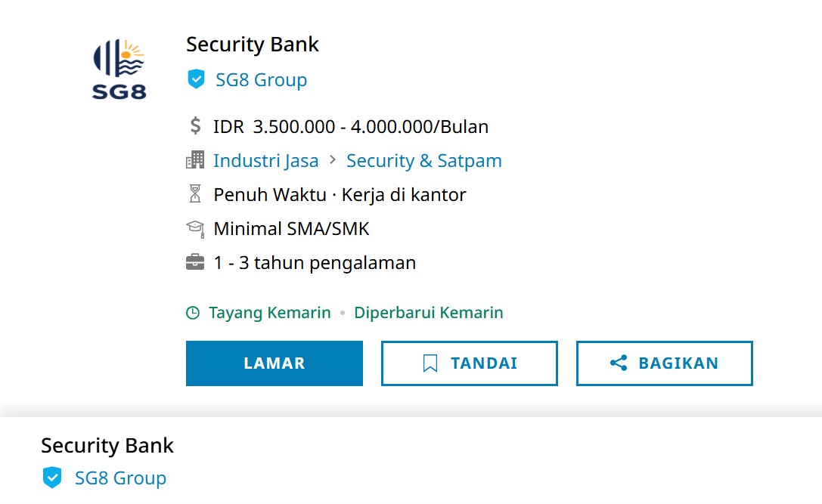The height and width of the screenshot is (504, 822).
Task: Click the LAMAR apply button
Action: pyautogui.click(x=275, y=363)
